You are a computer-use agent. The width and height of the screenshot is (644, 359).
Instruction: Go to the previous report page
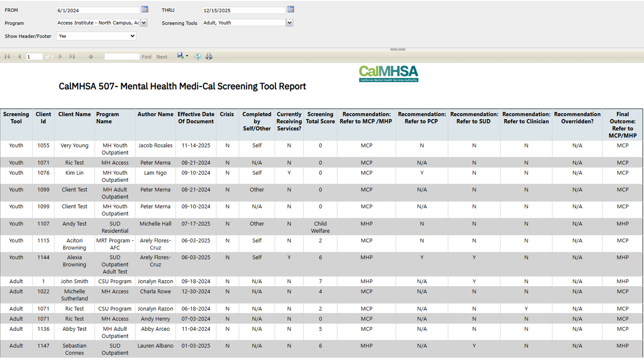click(19, 57)
